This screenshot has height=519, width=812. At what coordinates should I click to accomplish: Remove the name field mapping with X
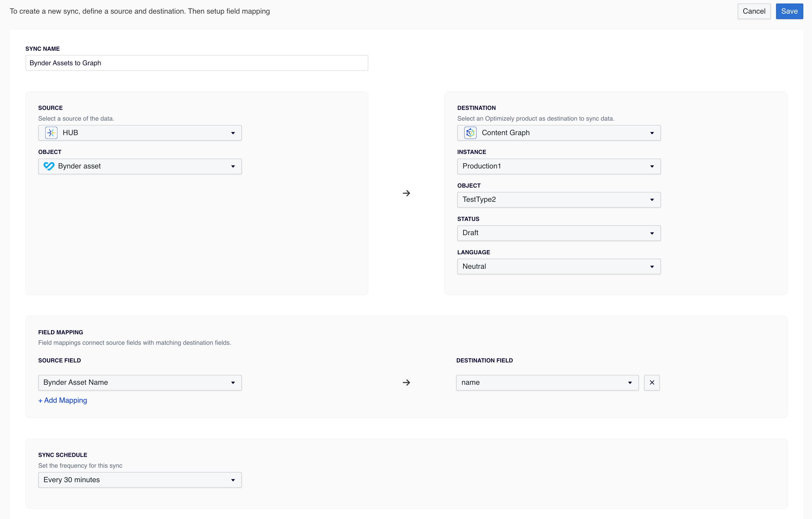pos(652,382)
